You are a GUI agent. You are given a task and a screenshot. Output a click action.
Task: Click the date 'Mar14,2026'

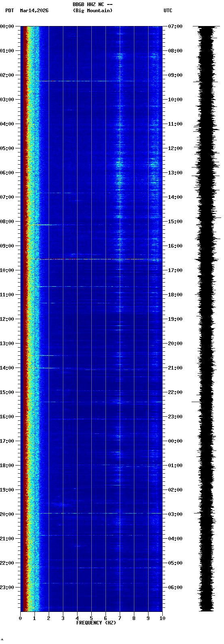click(34, 11)
